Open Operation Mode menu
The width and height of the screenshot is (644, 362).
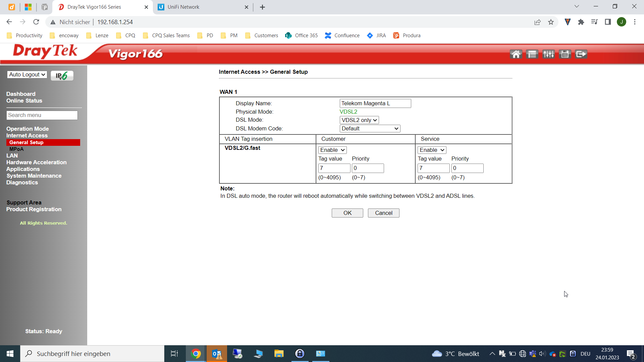coord(28,129)
